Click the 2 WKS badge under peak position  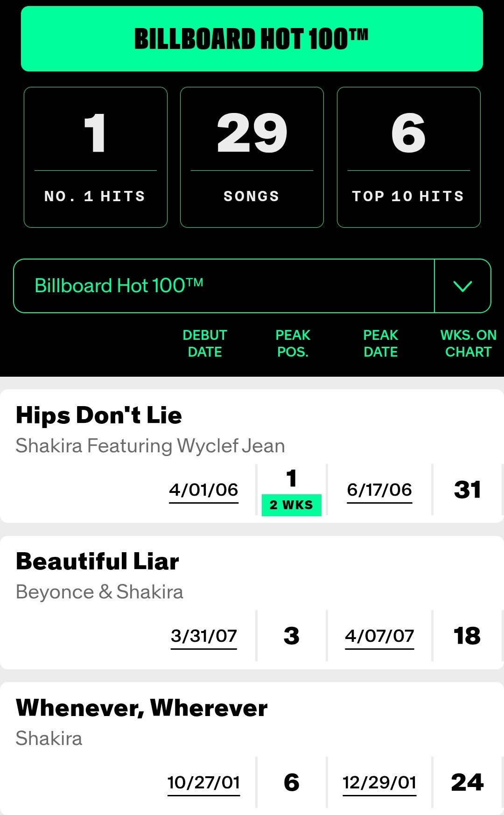[291, 505]
